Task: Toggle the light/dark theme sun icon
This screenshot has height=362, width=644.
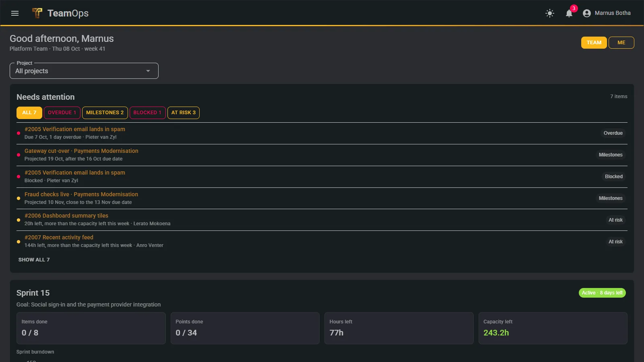Action: (550, 13)
